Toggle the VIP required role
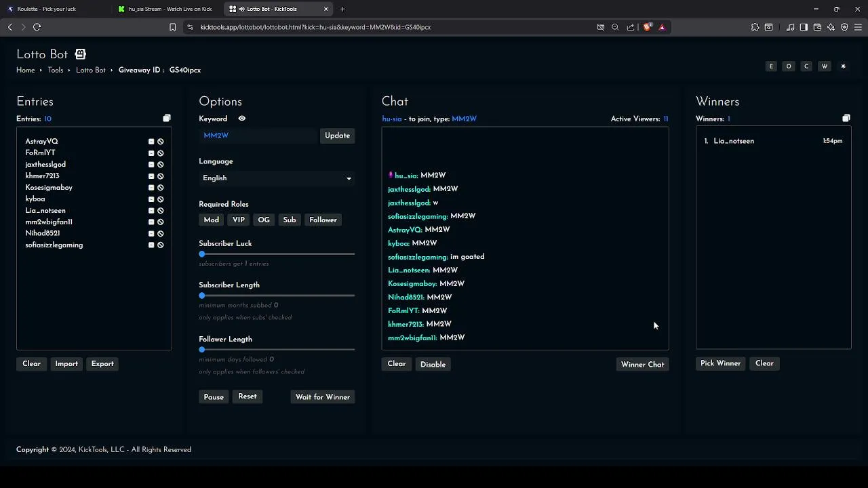The height and width of the screenshot is (488, 868). [239, 220]
